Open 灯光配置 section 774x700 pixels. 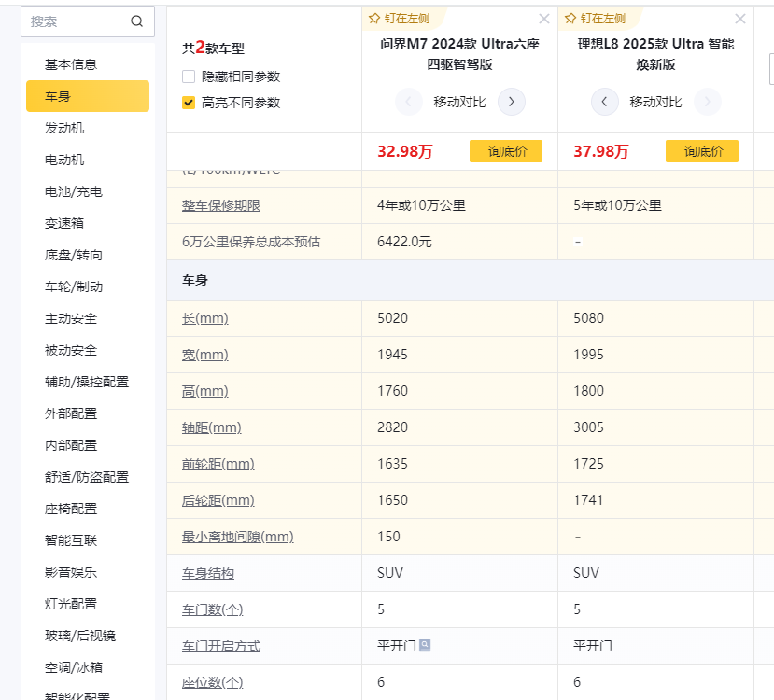tap(71, 604)
